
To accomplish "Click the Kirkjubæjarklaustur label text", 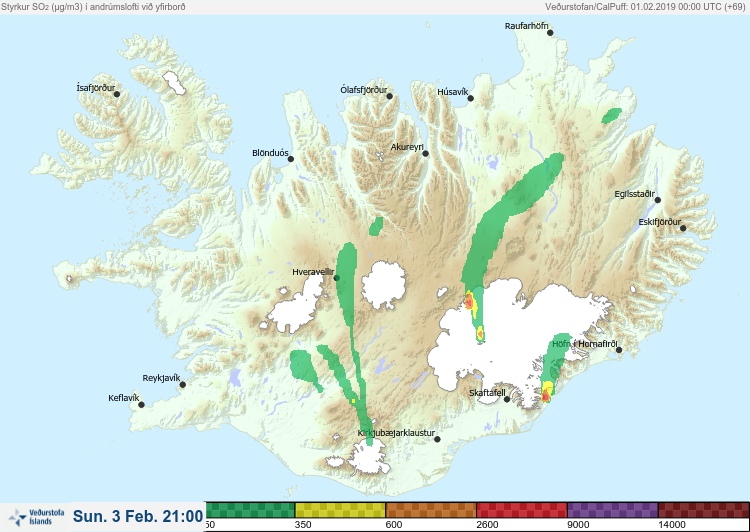I will [x=396, y=433].
